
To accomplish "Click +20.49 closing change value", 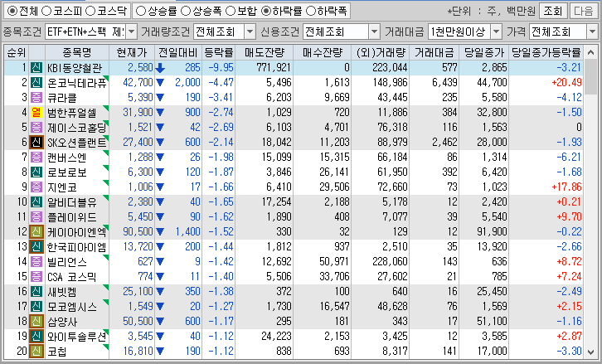I will [x=566, y=83].
